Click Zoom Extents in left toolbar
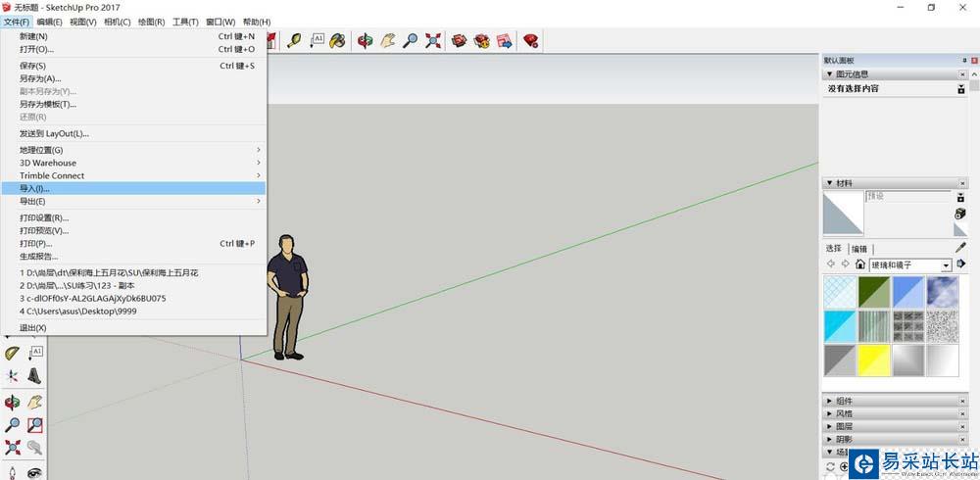The width and height of the screenshot is (980, 480). click(12, 448)
